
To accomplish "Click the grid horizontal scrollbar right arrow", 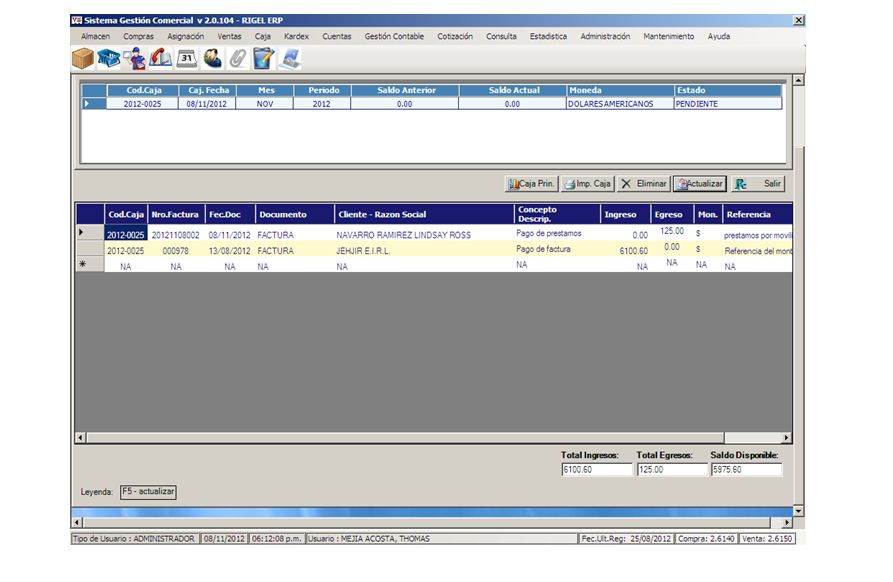I will [787, 438].
